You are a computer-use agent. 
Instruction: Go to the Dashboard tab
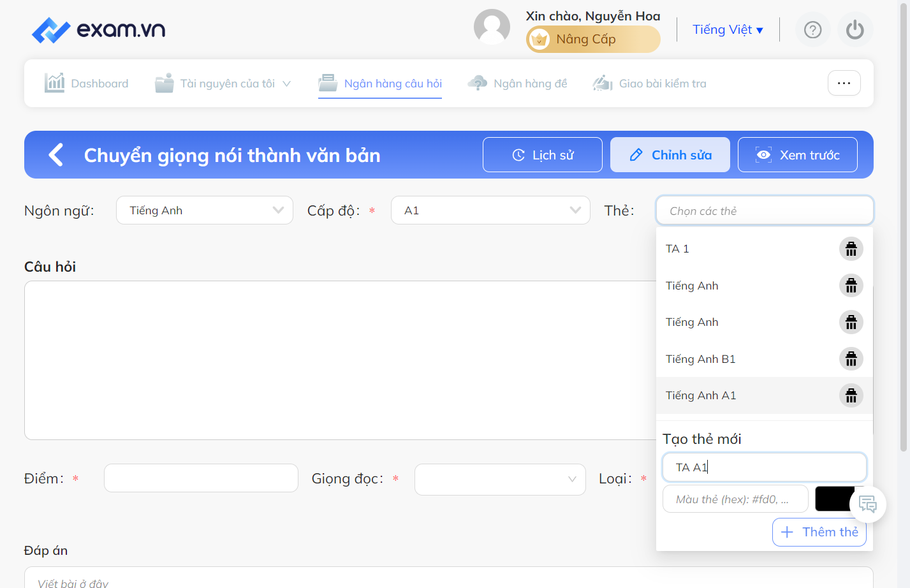click(86, 83)
